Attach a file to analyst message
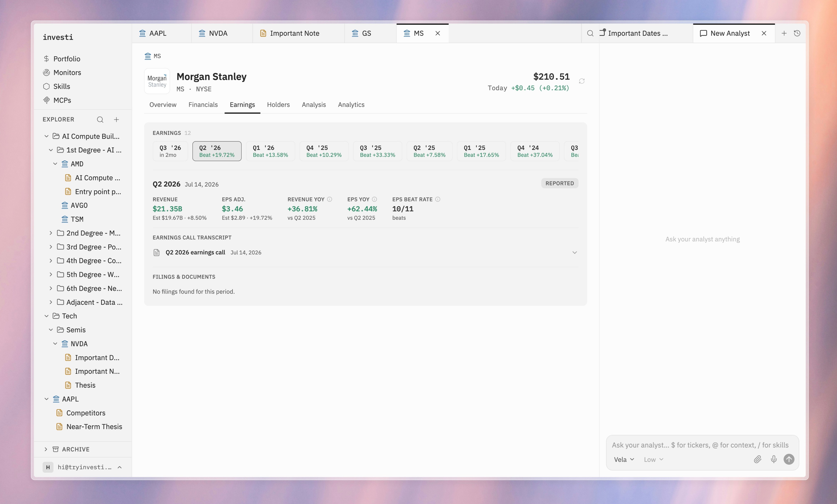Viewport: 837px width, 504px height. pyautogui.click(x=757, y=460)
